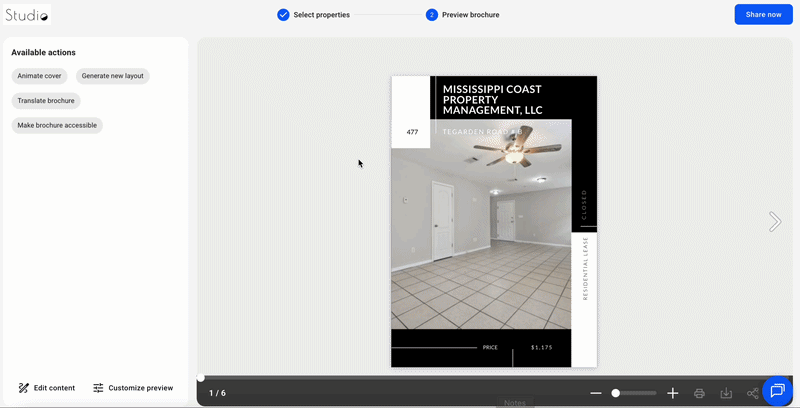This screenshot has height=408, width=800.
Task: Click the vertical CLOSED label on cover
Action: pos(584,205)
